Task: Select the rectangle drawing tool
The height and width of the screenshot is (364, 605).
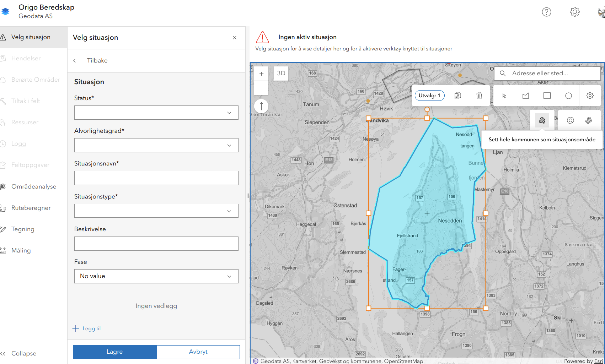Action: point(547,96)
